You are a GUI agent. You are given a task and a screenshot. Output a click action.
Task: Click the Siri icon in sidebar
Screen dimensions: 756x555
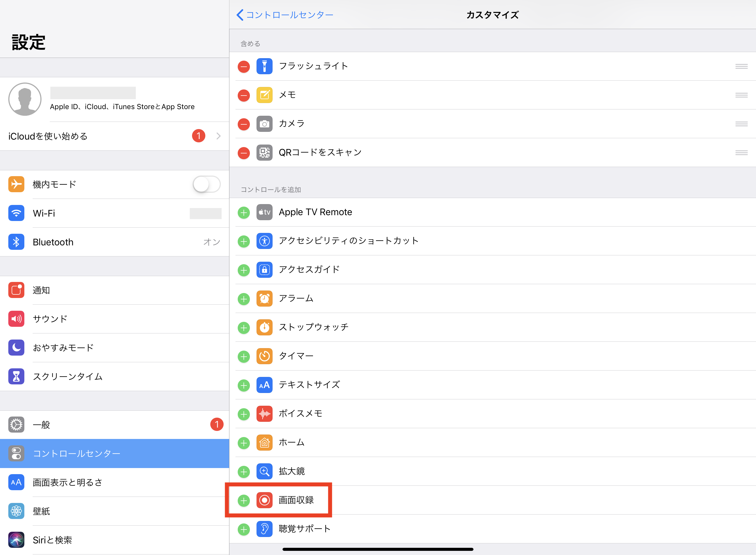[16, 540]
